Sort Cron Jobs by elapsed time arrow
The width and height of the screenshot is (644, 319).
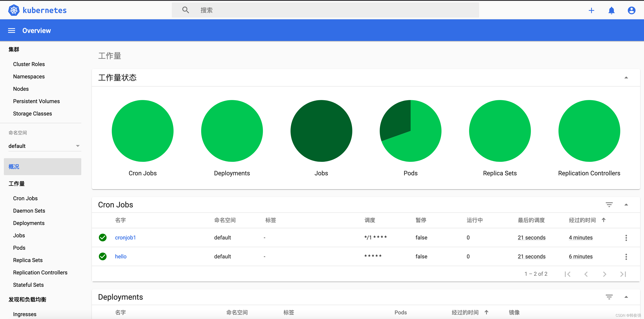tap(603, 220)
